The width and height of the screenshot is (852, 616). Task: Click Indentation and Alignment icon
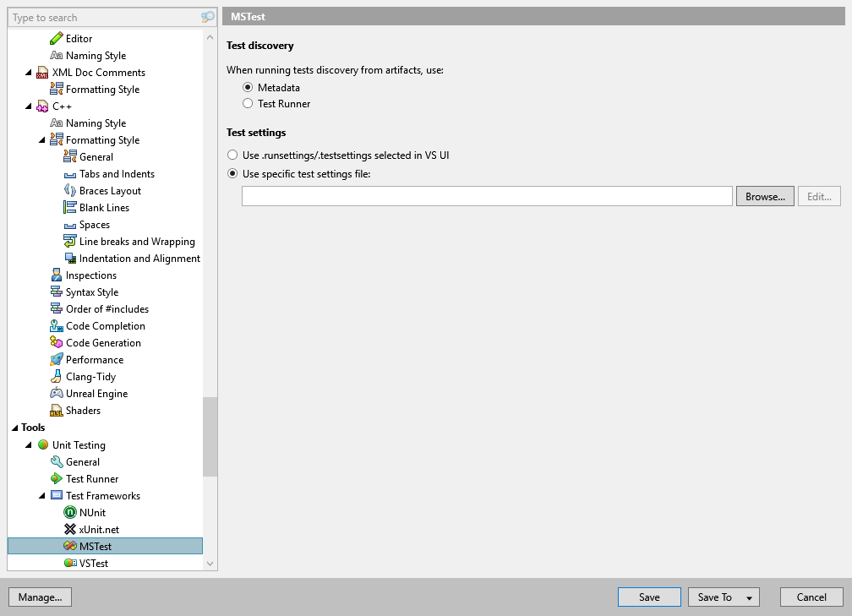pos(70,259)
